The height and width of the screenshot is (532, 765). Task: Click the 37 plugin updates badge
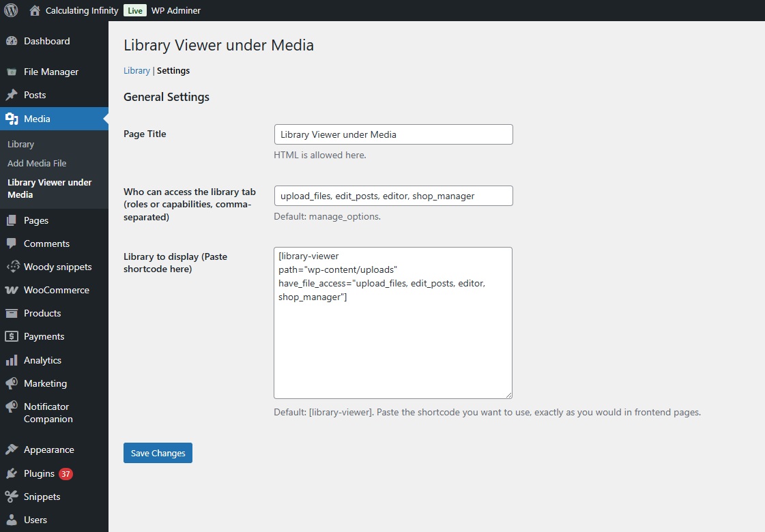[x=66, y=474]
